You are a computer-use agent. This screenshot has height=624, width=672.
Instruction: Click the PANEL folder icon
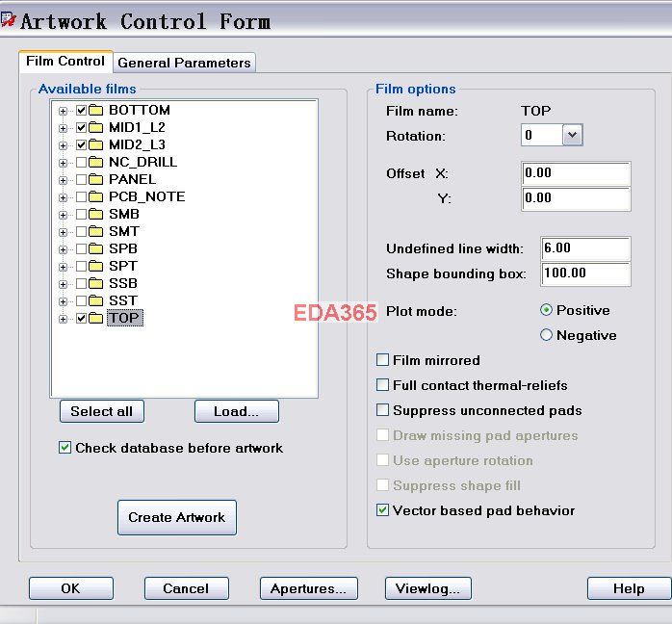click(x=96, y=180)
